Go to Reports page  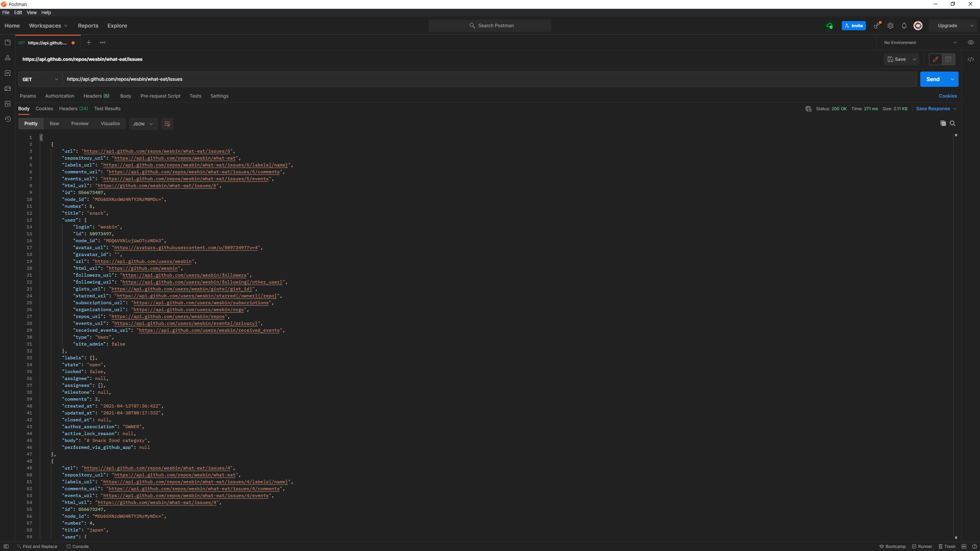[88, 26]
